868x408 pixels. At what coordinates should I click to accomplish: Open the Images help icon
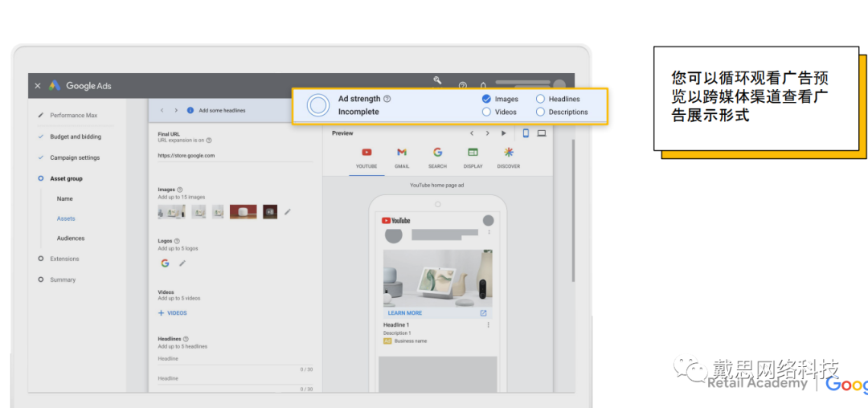(x=179, y=190)
